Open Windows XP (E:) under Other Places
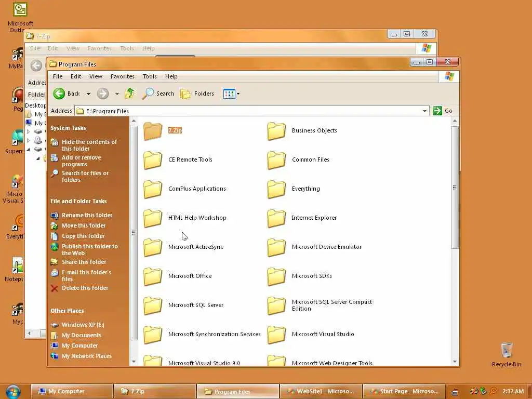Viewport: 532px width, 399px height. 83,325
